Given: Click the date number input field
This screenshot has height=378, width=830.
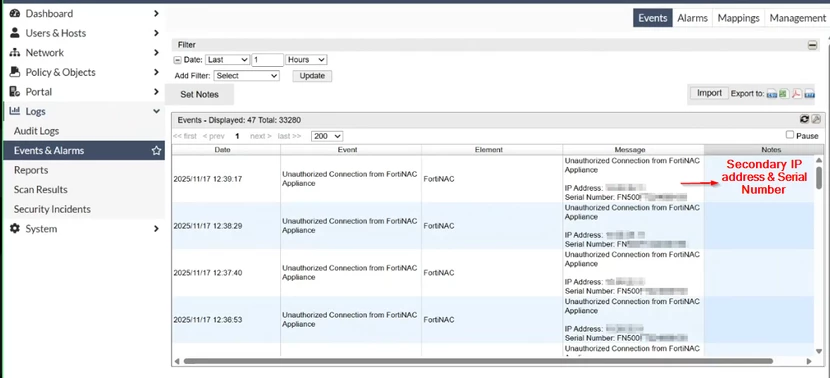Looking at the screenshot, I should point(267,60).
